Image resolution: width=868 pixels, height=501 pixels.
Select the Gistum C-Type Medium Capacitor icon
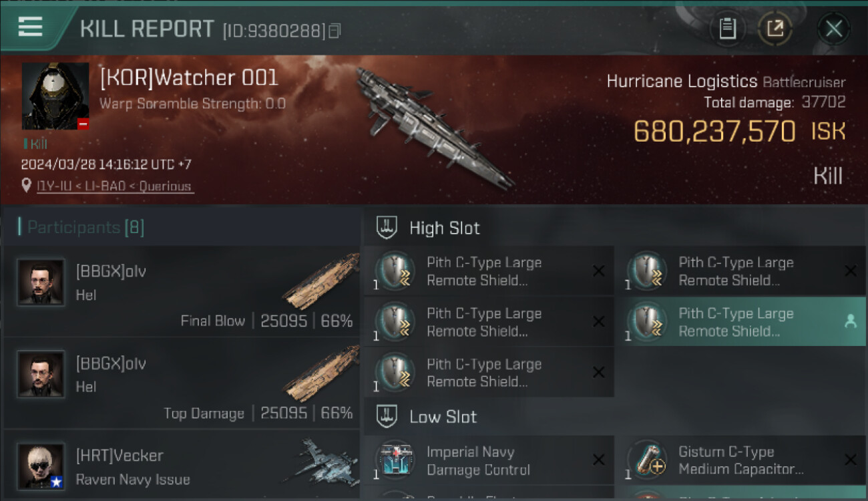647,460
